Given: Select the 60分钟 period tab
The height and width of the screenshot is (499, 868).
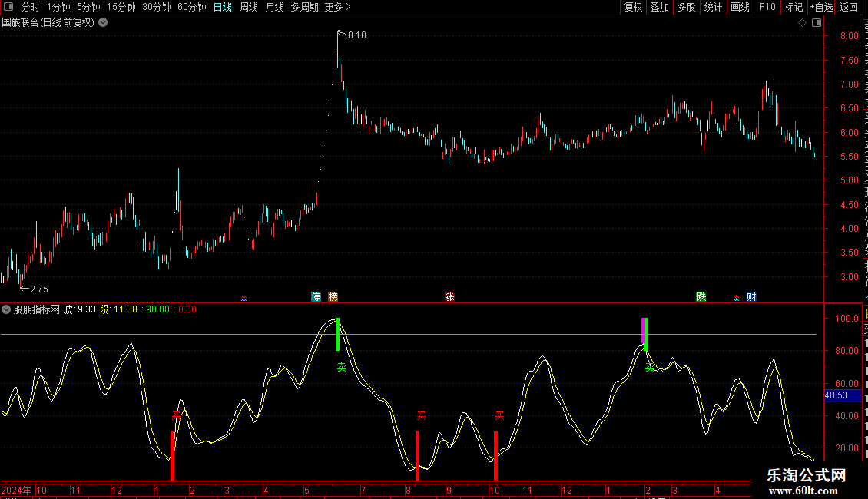Looking at the screenshot, I should (x=192, y=7).
